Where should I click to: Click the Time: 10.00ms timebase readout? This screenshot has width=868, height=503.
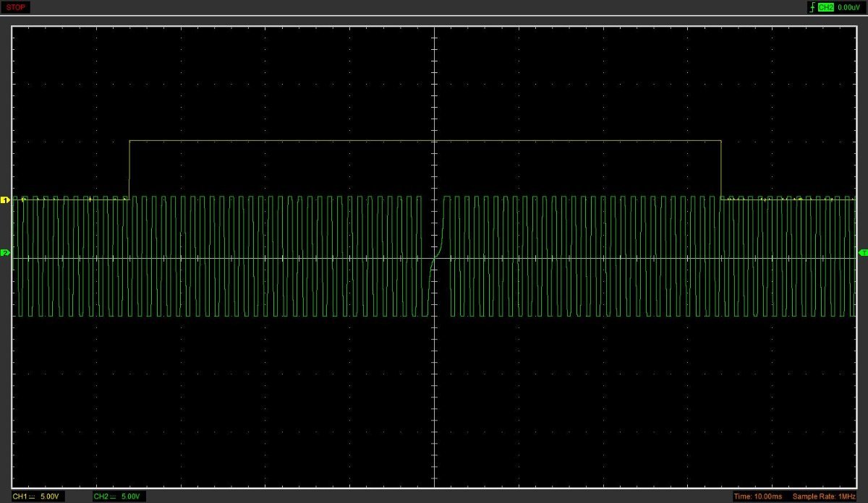click(757, 496)
